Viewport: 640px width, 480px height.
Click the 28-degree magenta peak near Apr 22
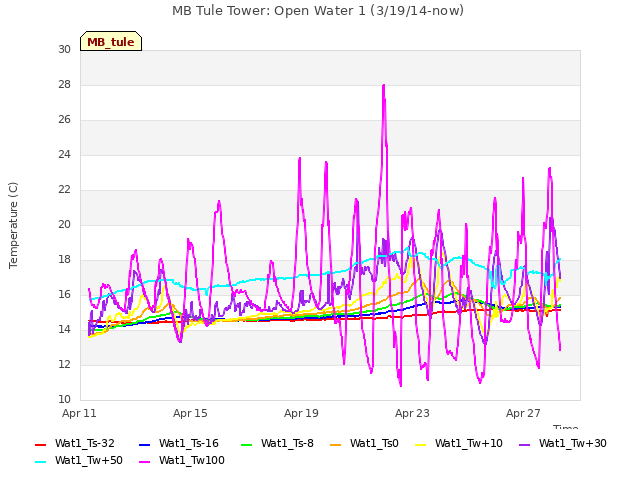(x=384, y=86)
